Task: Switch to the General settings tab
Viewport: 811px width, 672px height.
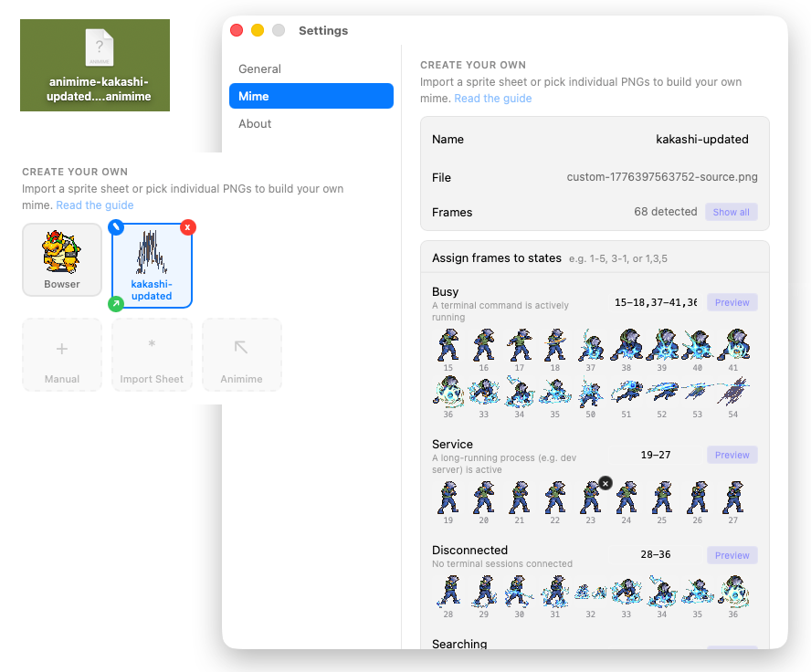Action: pos(259,68)
